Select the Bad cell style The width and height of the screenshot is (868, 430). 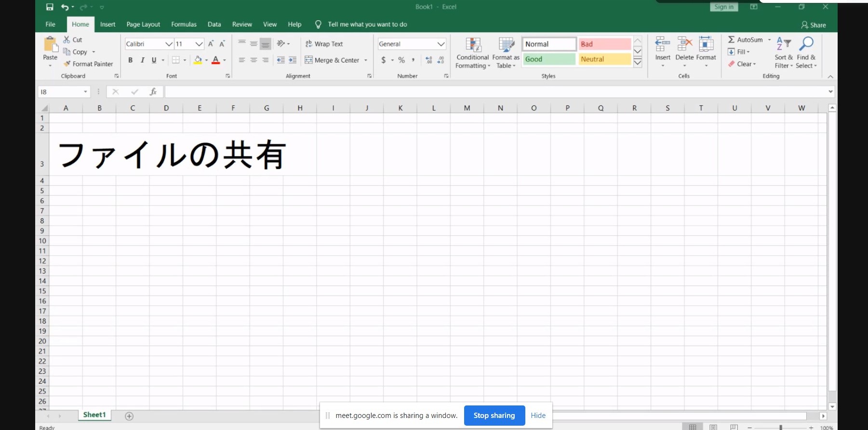605,44
